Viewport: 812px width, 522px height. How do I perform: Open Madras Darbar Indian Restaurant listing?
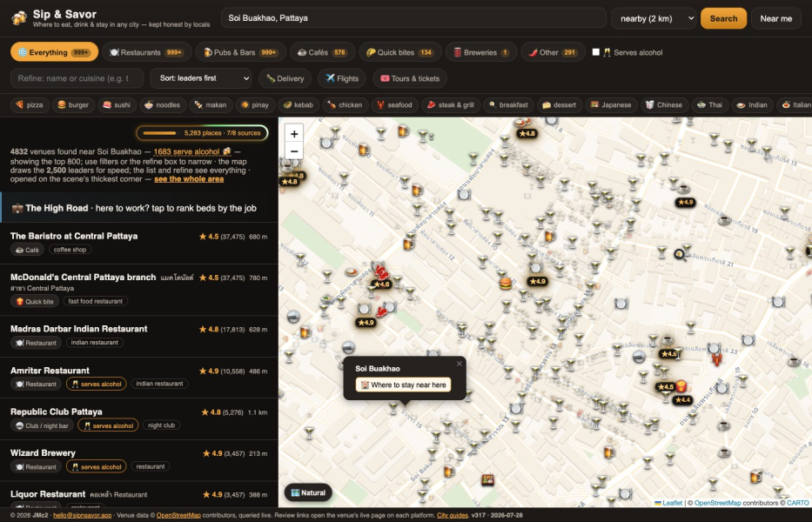pos(138,337)
